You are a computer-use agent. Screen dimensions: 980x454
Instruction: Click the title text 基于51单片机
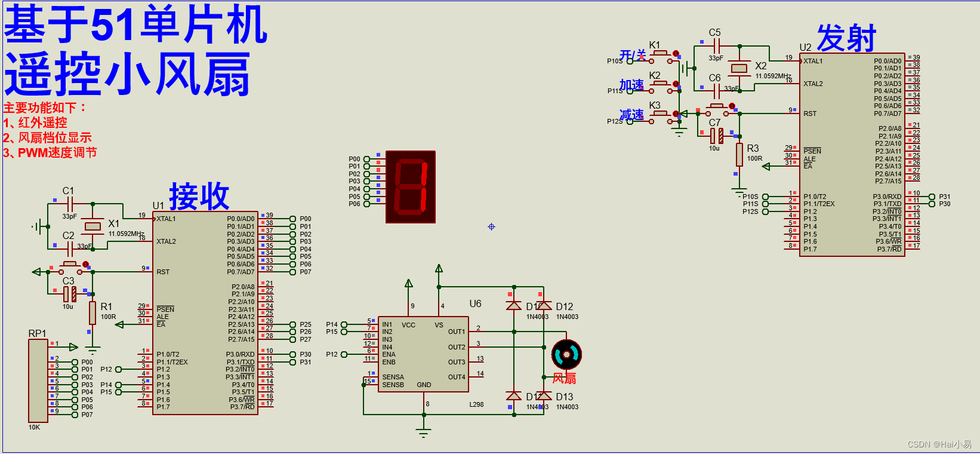136,25
